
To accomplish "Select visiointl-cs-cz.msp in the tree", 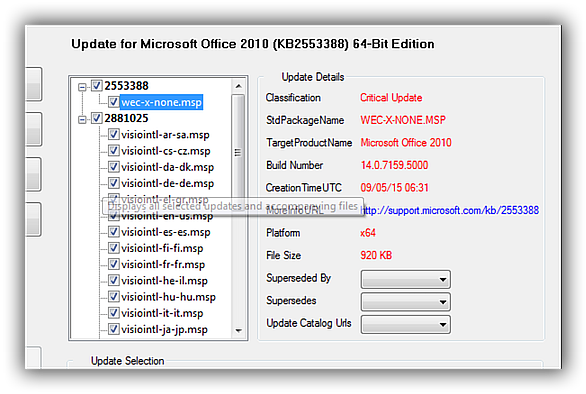I will click(166, 151).
